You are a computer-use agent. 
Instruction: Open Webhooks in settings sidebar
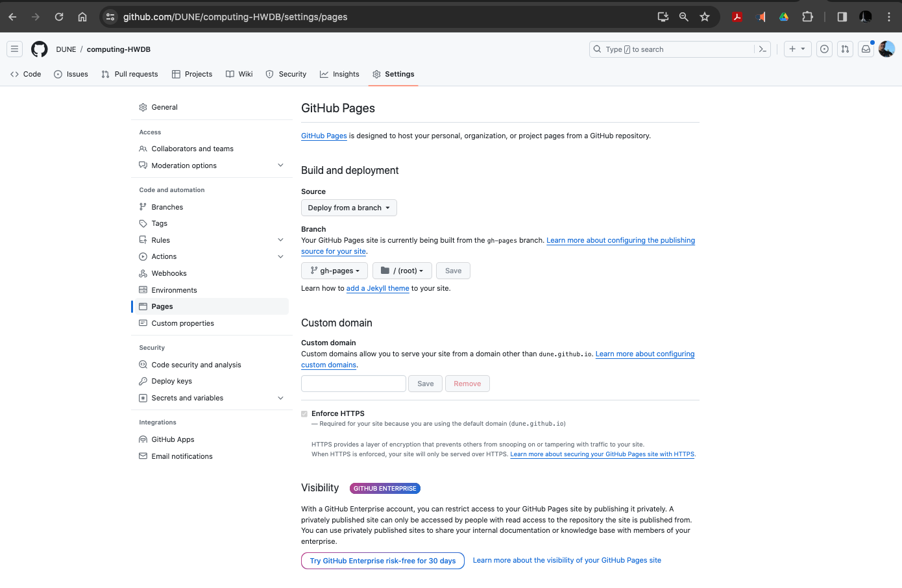coord(169,273)
